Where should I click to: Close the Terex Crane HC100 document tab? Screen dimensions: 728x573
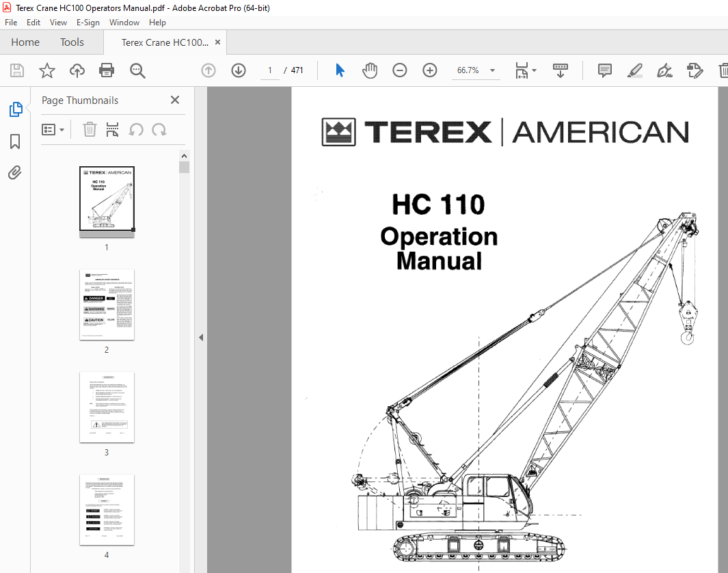pos(217,42)
